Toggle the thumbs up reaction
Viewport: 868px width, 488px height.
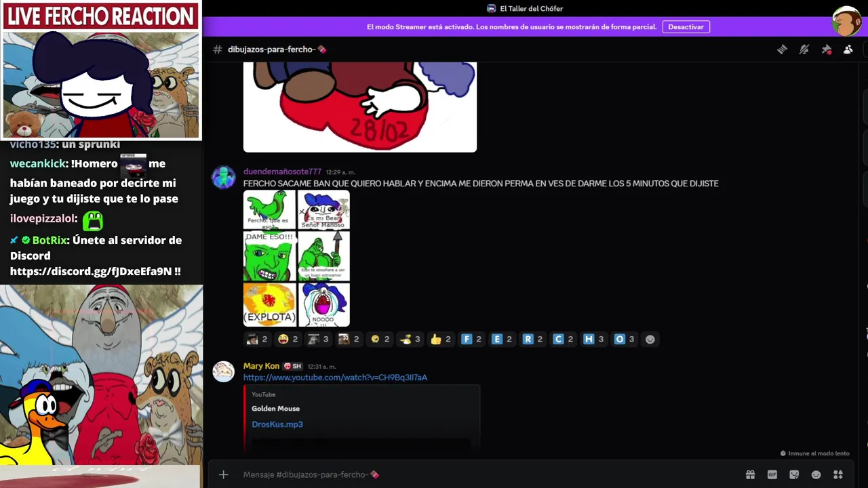(x=441, y=339)
